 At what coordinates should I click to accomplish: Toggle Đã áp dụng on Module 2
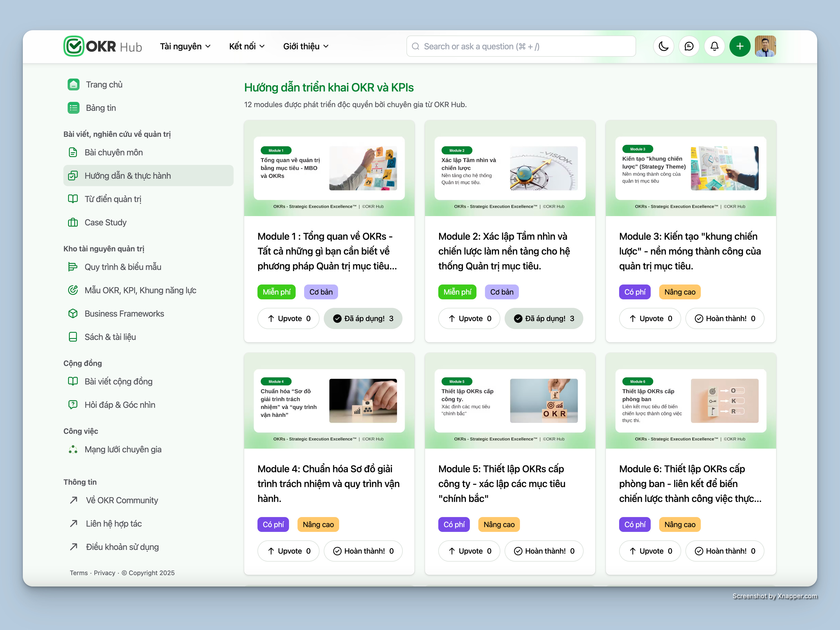[543, 319]
